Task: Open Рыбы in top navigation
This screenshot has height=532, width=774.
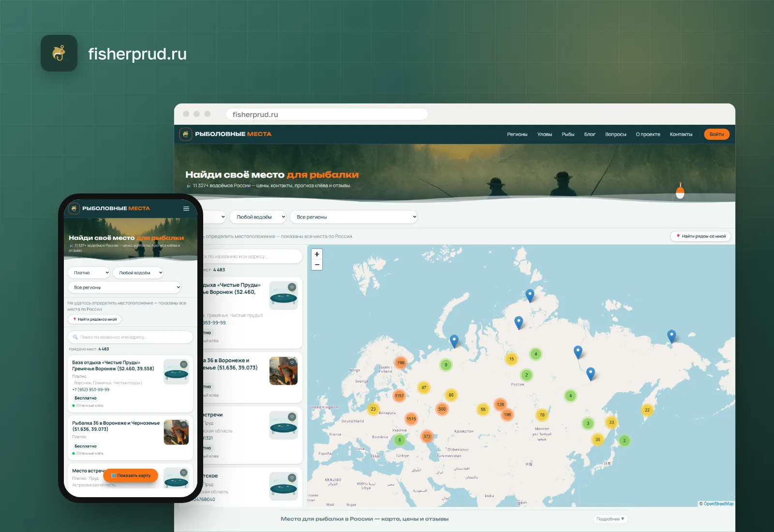Action: 568,134
